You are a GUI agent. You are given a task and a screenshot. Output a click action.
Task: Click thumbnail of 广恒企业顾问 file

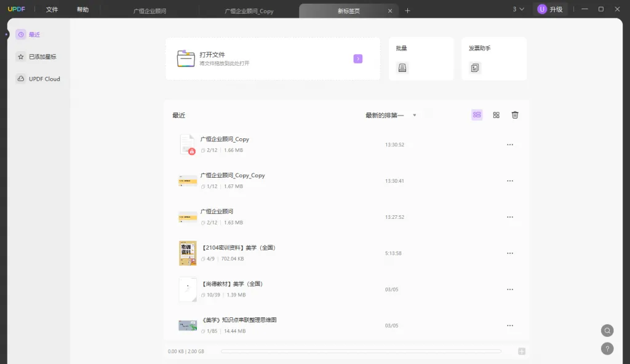coord(188,217)
